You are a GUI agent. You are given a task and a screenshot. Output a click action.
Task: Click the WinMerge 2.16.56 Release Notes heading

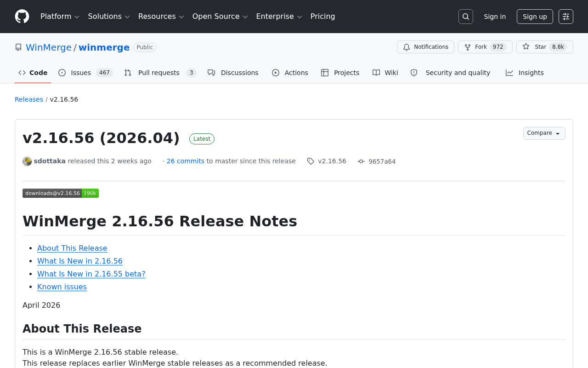coord(160,221)
